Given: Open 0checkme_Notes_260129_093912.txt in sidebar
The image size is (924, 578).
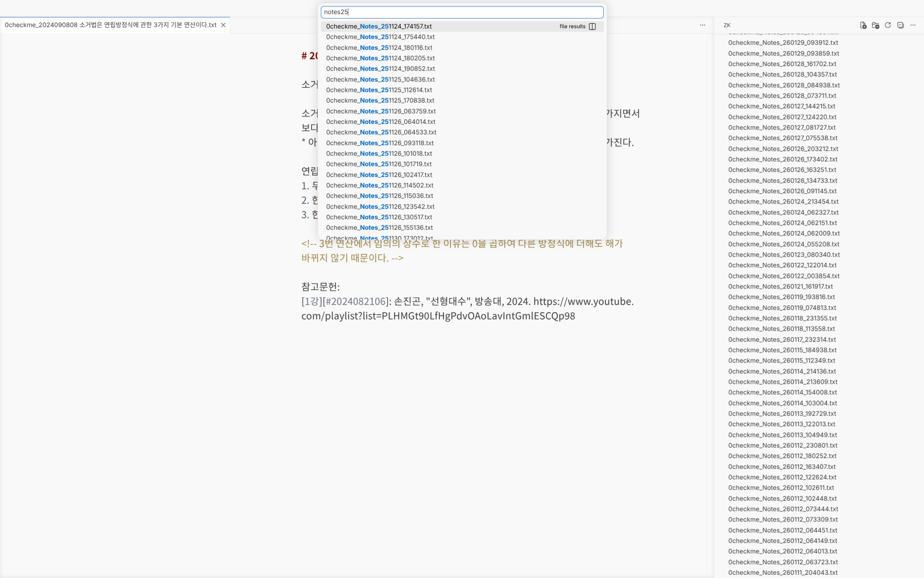Looking at the screenshot, I should point(783,43).
